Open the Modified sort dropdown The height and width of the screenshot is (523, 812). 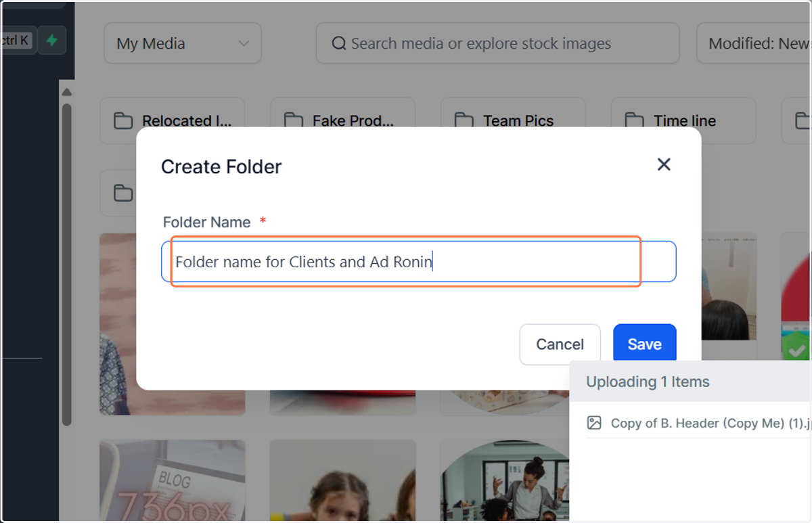click(x=754, y=43)
